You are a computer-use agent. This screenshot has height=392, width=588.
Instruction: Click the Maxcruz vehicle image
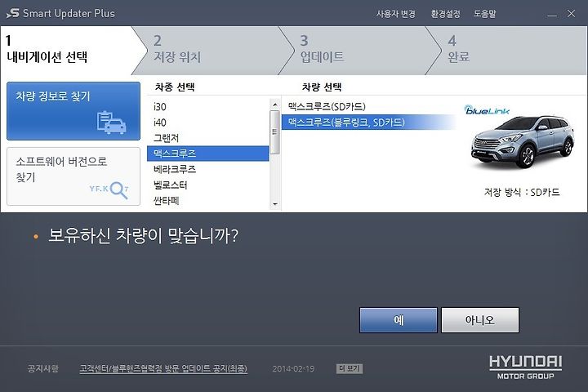[523, 143]
